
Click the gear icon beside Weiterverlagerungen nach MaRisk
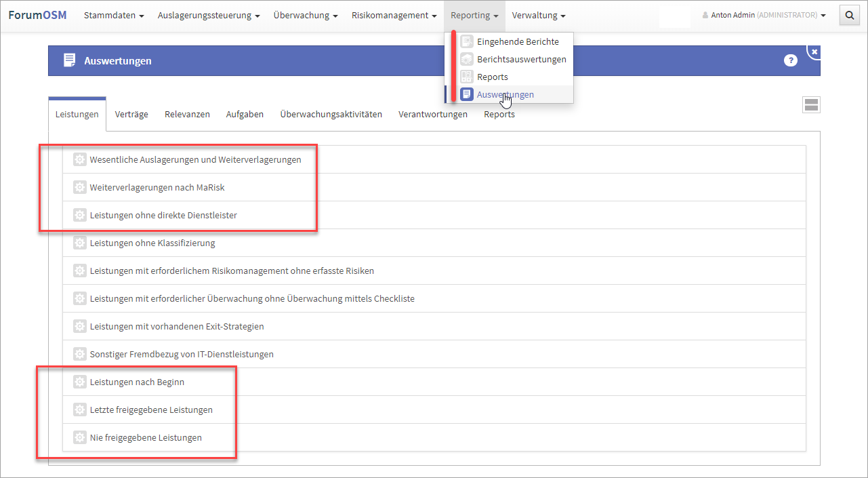[79, 187]
